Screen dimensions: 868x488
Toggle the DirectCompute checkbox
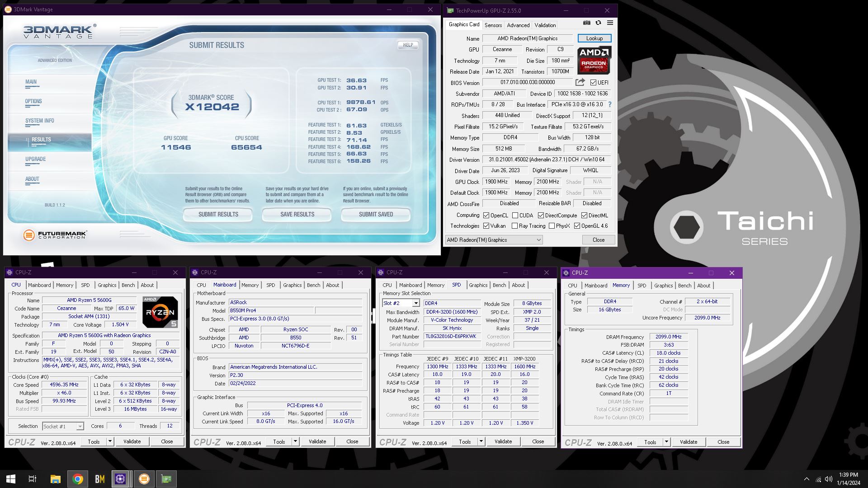[x=541, y=216]
